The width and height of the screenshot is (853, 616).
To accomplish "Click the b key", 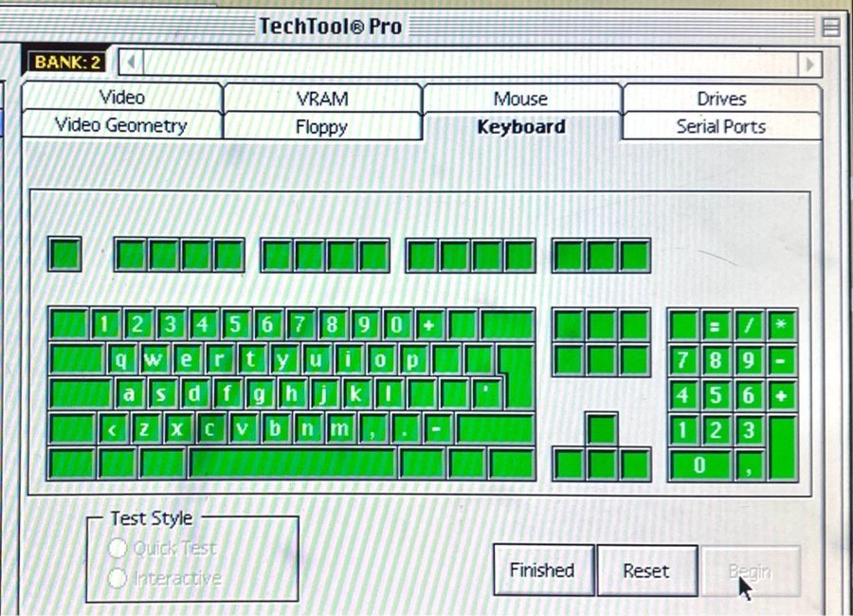I will 275,429.
